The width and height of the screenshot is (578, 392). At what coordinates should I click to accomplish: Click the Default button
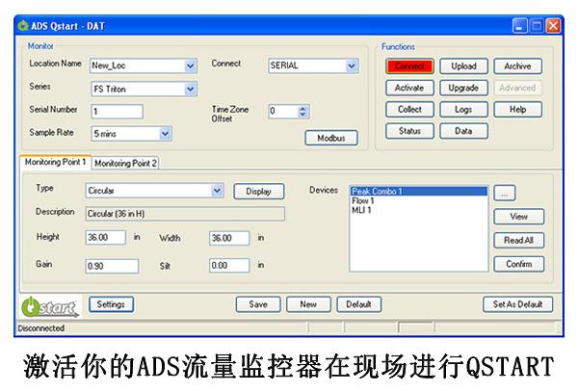tap(358, 304)
